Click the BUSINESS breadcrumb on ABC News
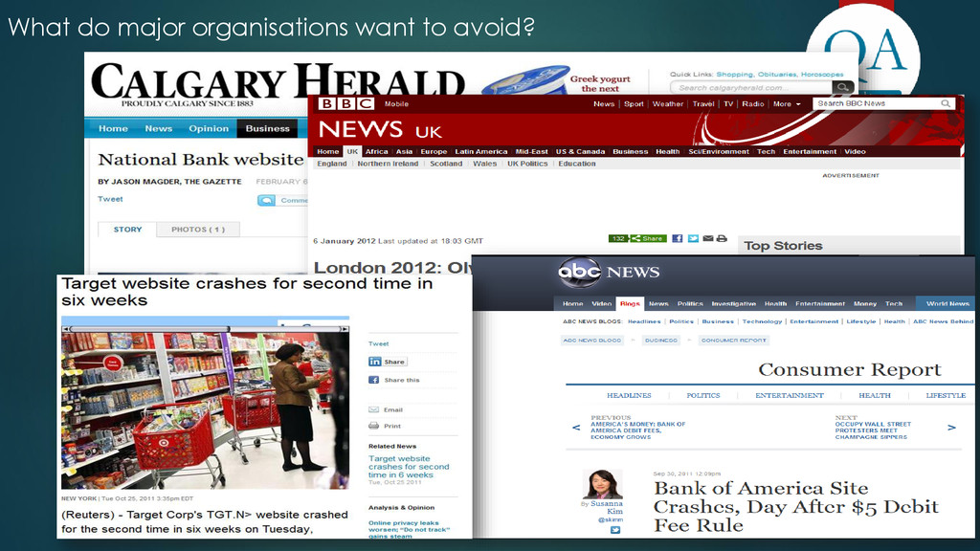The image size is (980, 551). tap(660, 341)
